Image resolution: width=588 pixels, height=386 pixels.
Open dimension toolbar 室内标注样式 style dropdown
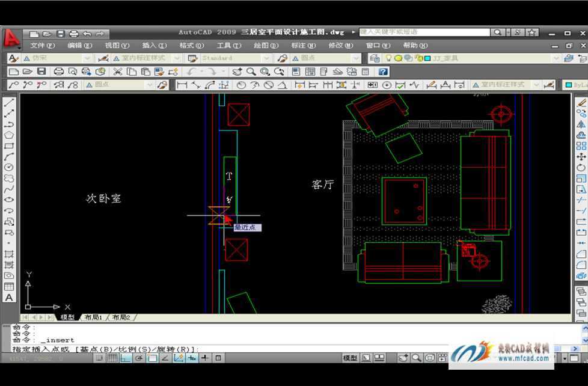(x=536, y=85)
